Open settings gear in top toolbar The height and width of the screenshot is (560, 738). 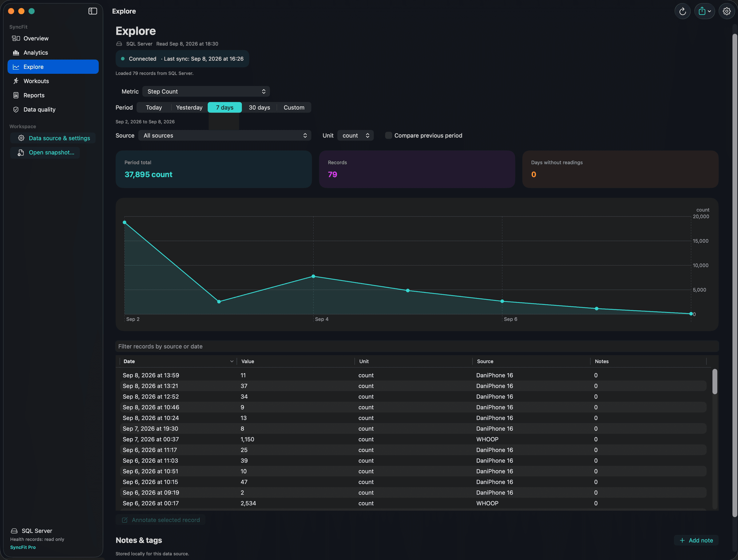click(x=726, y=11)
